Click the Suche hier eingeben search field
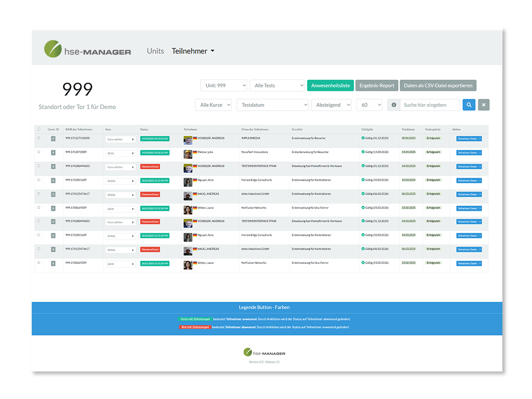The height and width of the screenshot is (399, 532). pyautogui.click(x=430, y=105)
